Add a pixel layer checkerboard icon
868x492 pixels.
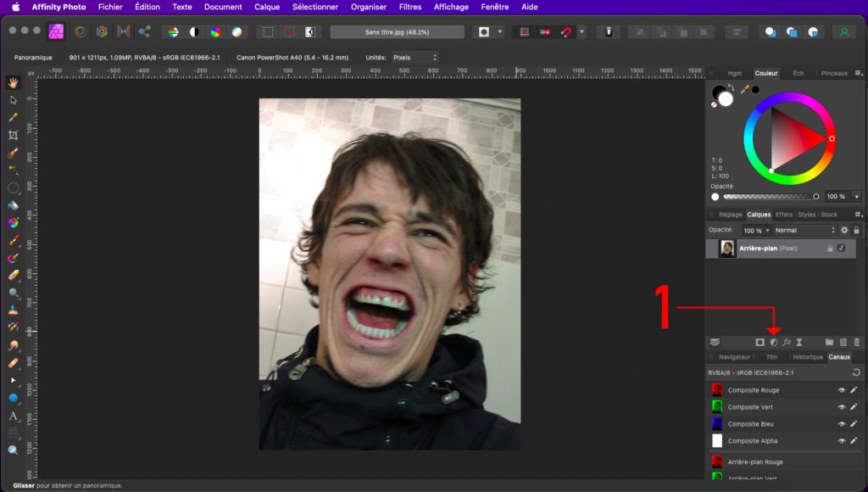(843, 343)
